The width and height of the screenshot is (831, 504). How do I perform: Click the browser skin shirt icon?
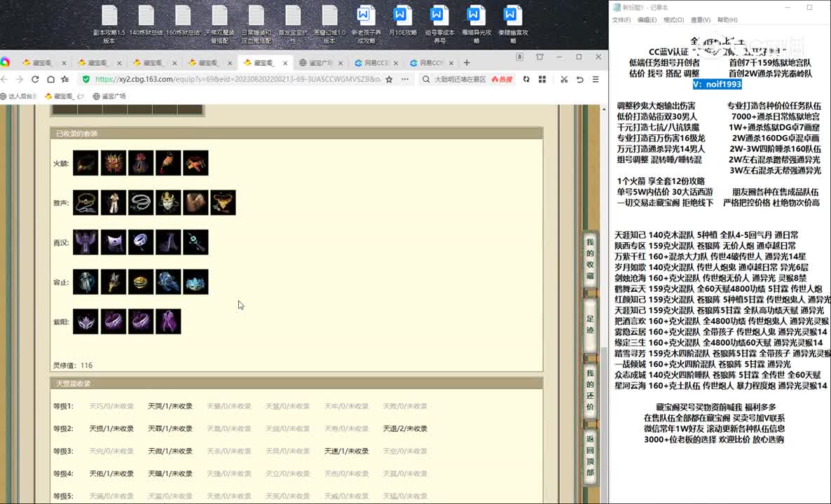[x=540, y=57]
